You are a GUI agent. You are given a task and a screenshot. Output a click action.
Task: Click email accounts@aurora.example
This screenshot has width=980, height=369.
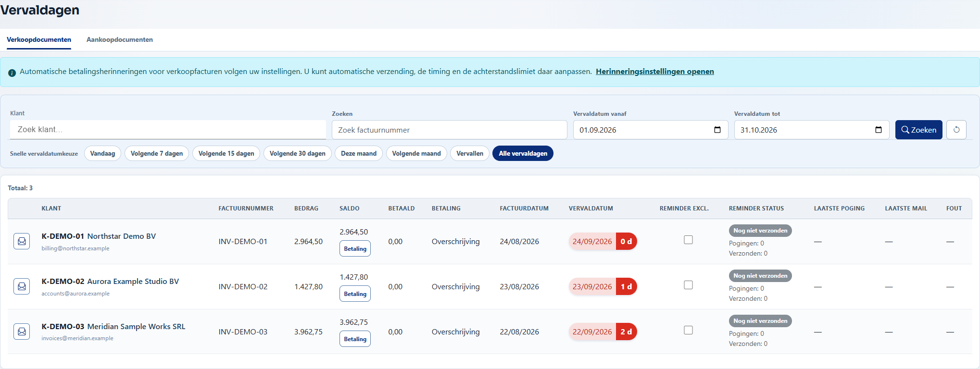pyautogui.click(x=75, y=294)
